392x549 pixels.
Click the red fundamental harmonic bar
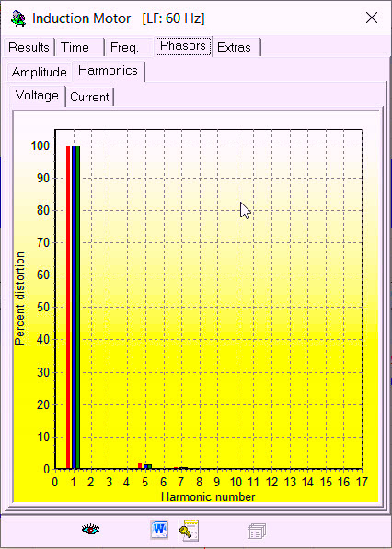click(68, 307)
